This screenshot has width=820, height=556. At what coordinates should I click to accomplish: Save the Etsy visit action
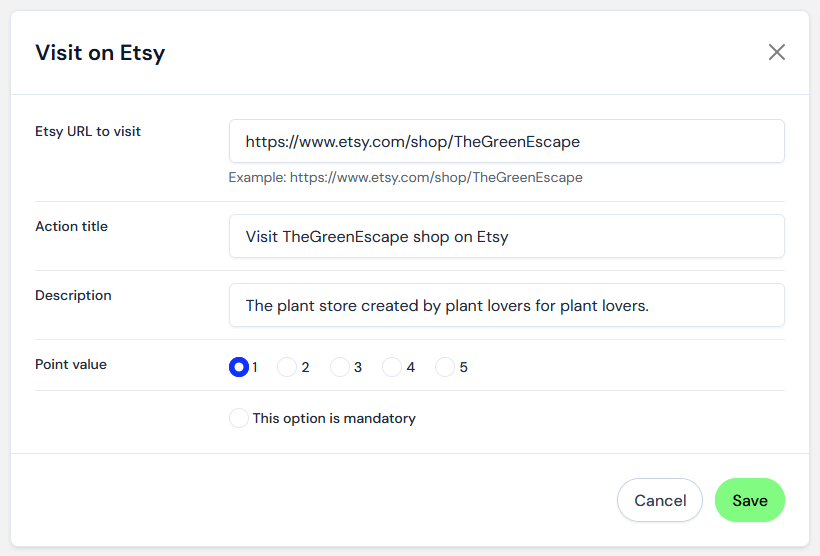[x=749, y=500]
